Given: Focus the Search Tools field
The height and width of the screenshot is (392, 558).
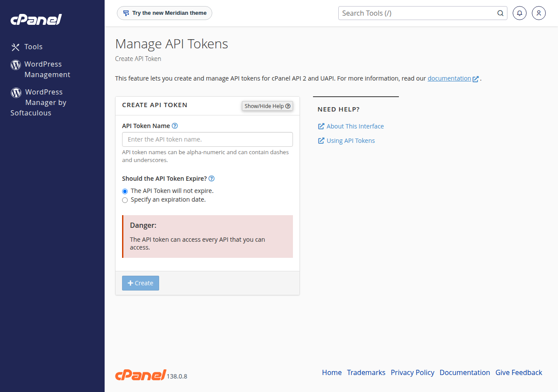Looking at the screenshot, I should (x=423, y=13).
